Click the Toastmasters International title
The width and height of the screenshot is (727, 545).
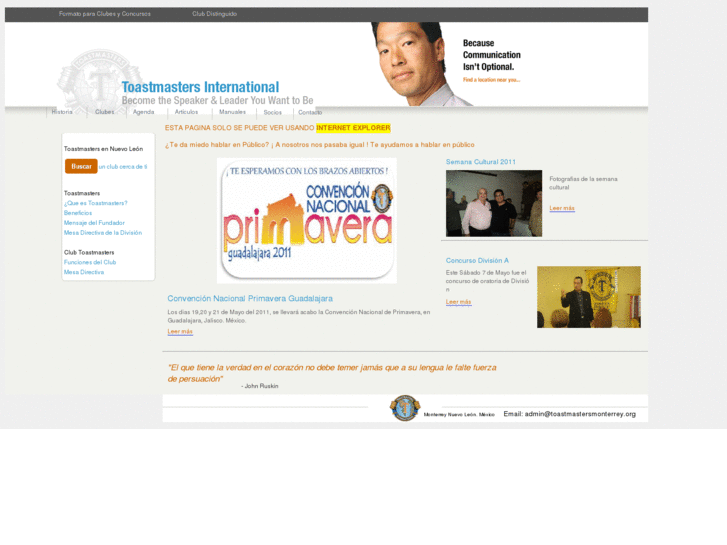tap(200, 87)
